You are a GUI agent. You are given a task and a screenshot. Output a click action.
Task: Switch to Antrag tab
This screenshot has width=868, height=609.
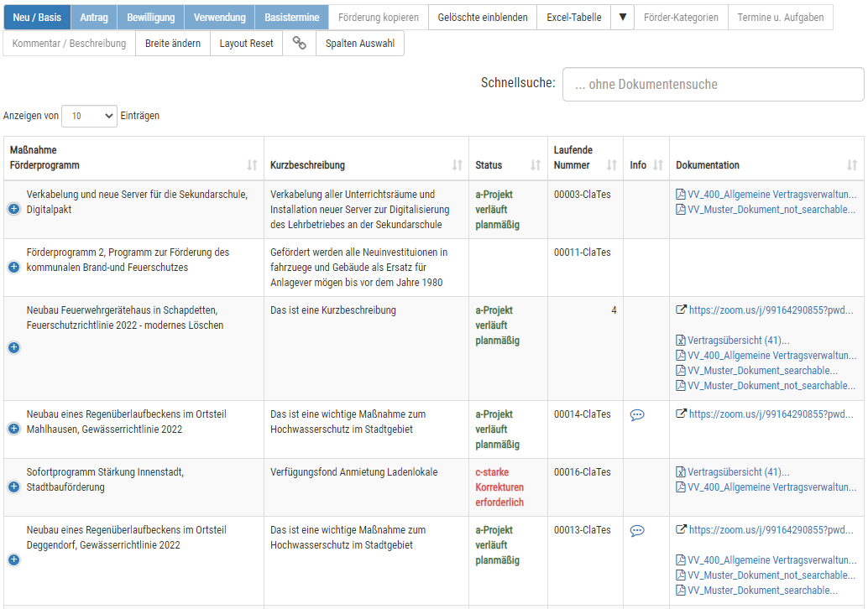(94, 17)
